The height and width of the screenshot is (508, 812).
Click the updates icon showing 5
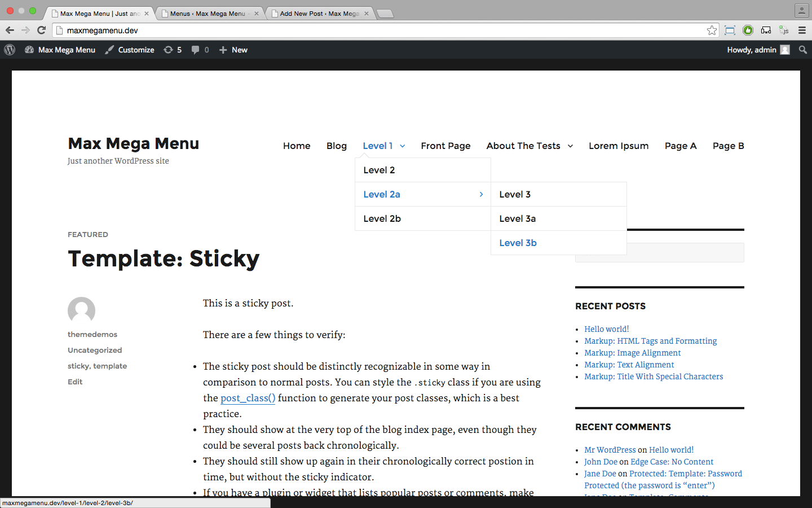(173, 50)
